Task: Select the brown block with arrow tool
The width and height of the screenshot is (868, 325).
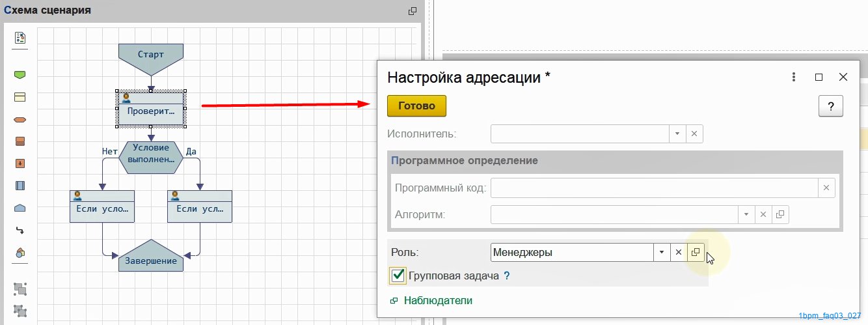Action: [x=20, y=163]
